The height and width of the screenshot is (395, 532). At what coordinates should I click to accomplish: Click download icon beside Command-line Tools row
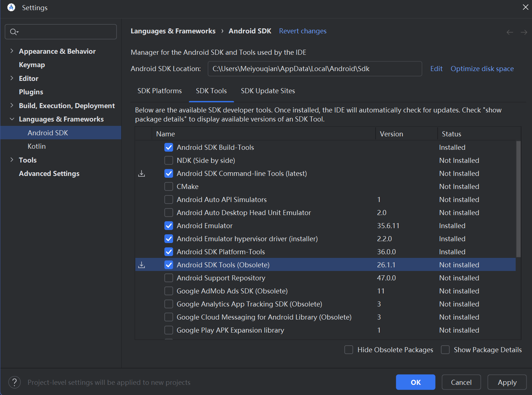(142, 174)
